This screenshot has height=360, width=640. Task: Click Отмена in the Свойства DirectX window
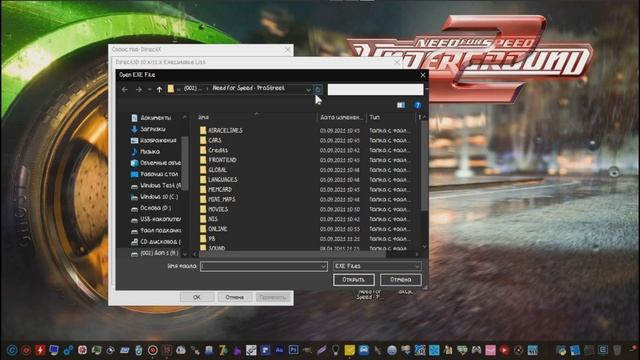[234, 297]
